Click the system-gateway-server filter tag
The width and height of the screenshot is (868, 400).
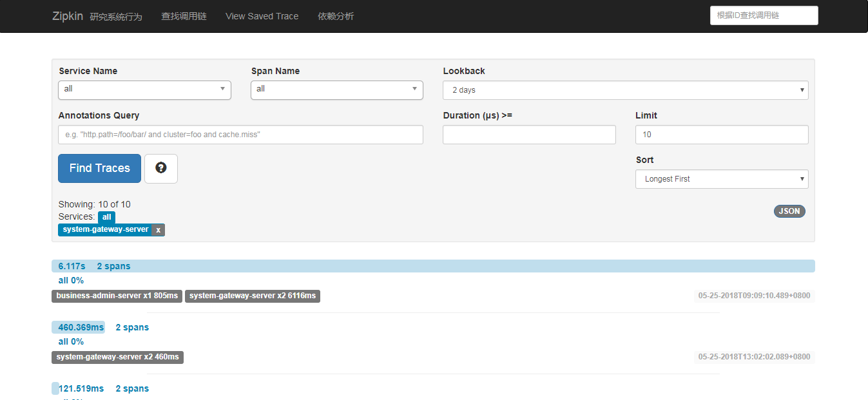click(x=105, y=230)
